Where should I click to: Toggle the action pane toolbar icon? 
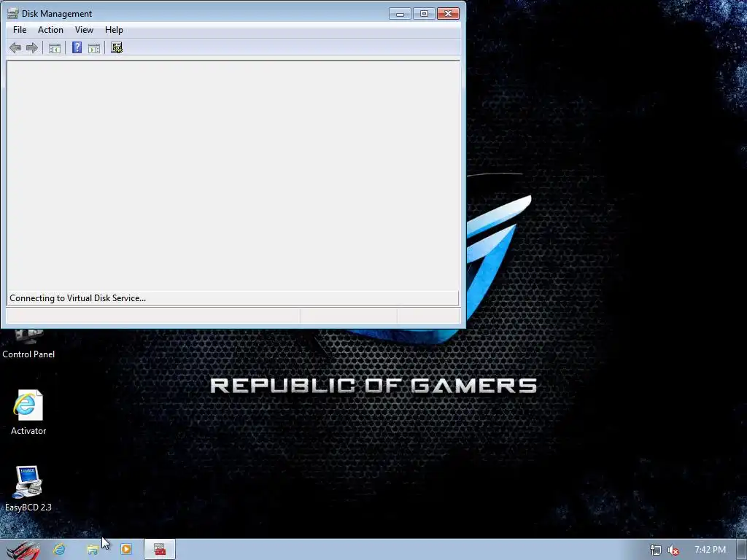(94, 47)
